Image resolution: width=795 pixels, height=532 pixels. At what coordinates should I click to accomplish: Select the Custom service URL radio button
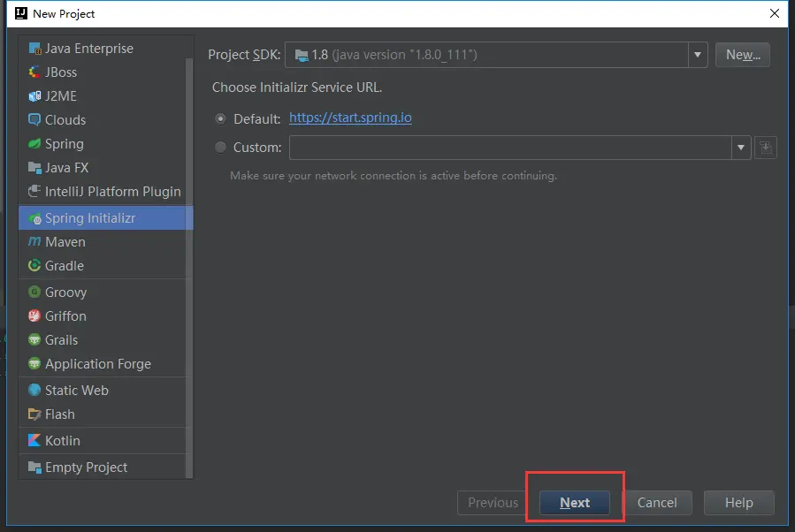220,148
